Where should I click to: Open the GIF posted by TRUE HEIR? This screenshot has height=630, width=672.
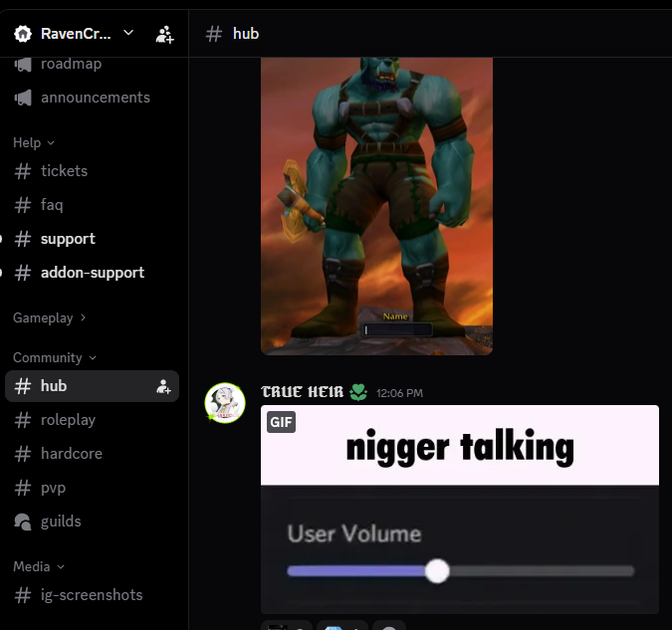coord(460,510)
